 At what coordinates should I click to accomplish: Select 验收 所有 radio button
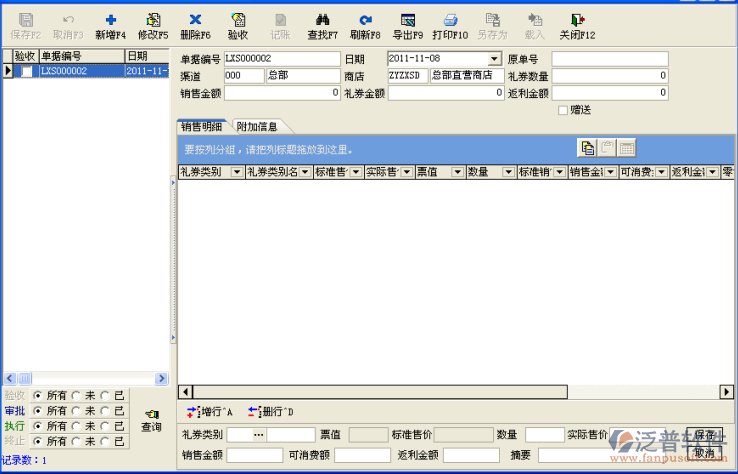(37, 396)
